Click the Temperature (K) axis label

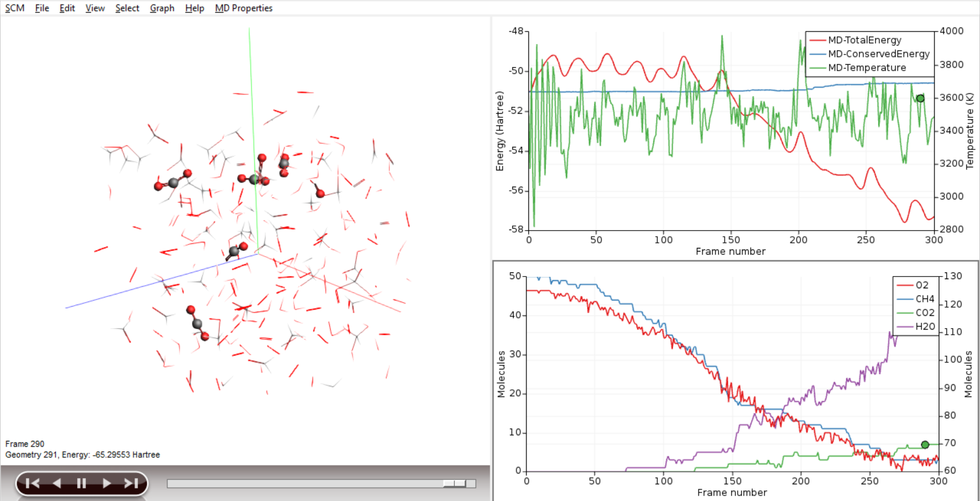pyautogui.click(x=970, y=131)
